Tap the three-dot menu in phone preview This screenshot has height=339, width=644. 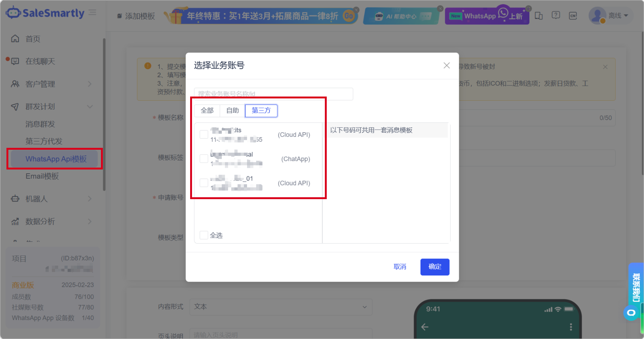pos(571,327)
